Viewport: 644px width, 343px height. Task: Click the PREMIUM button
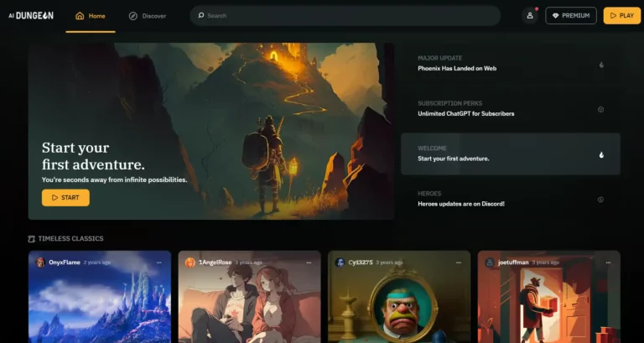click(x=571, y=16)
